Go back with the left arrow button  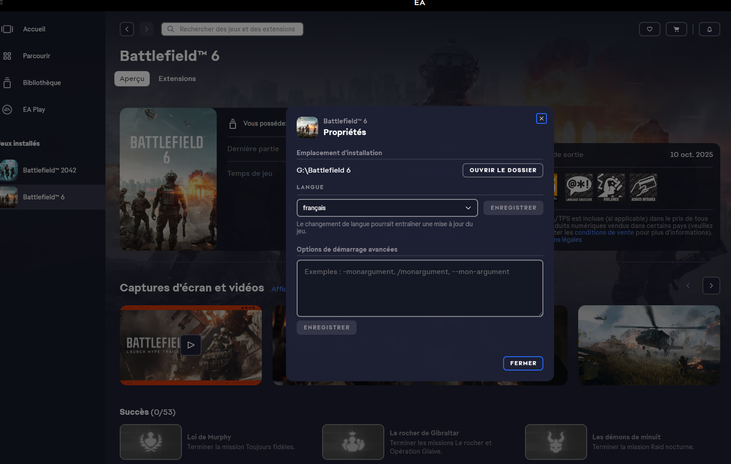(126, 29)
